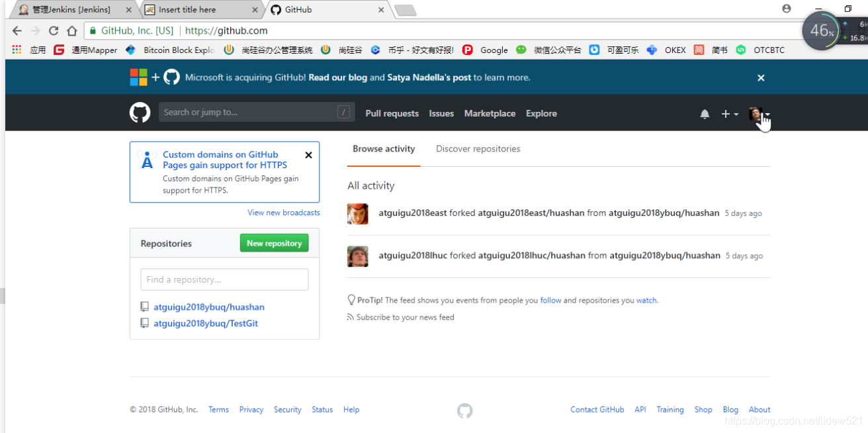The height and width of the screenshot is (433, 868).
Task: Open a new browser tab
Action: pos(405,10)
